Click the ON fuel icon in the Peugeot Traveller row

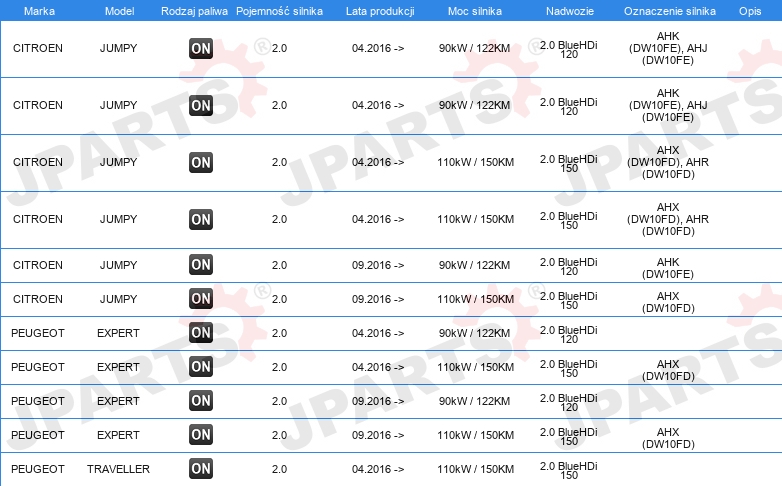(x=201, y=469)
